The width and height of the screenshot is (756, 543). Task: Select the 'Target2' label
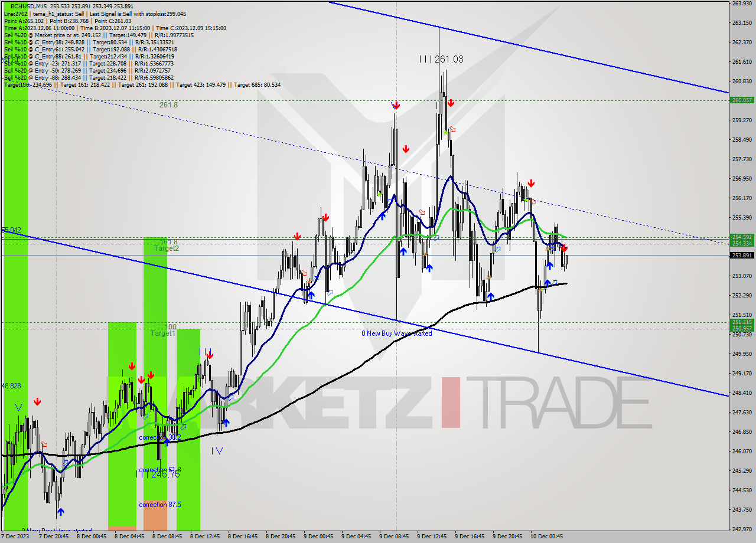167,248
